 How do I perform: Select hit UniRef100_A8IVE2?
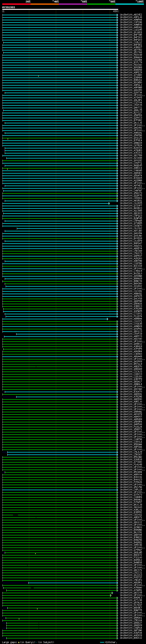[131, 15]
